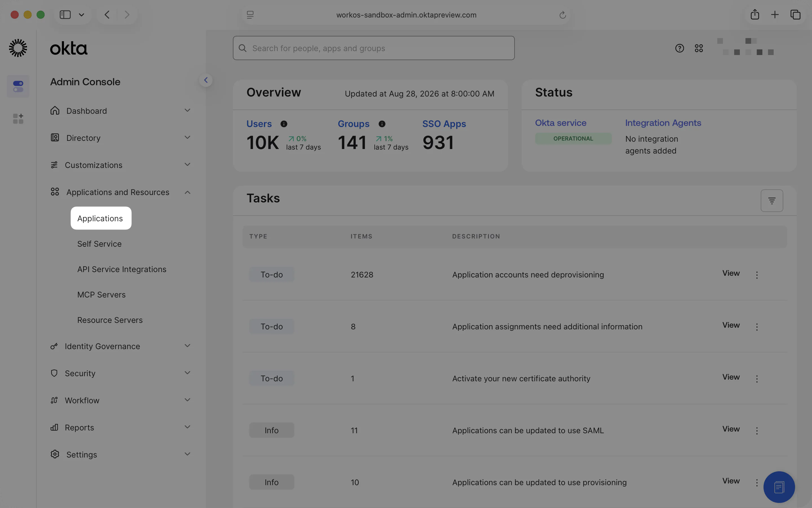Click the Directory contact-book icon
This screenshot has width=812, height=508.
click(x=55, y=138)
